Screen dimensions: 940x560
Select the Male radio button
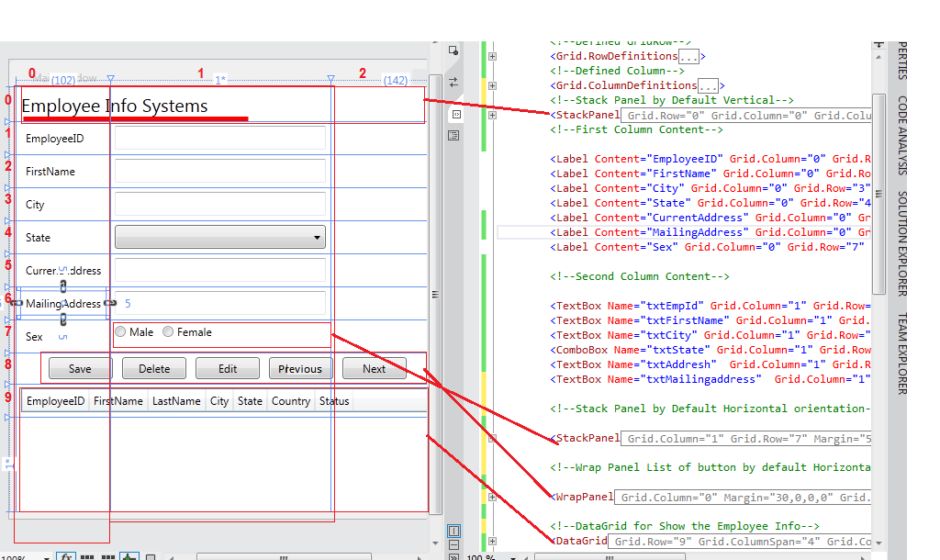coord(121,331)
